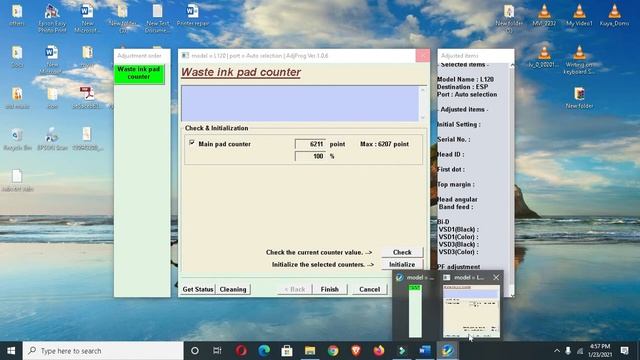Close the AdjProg Waste ink pad window
Image resolution: width=640 pixels, height=360 pixels.
click(x=423, y=56)
